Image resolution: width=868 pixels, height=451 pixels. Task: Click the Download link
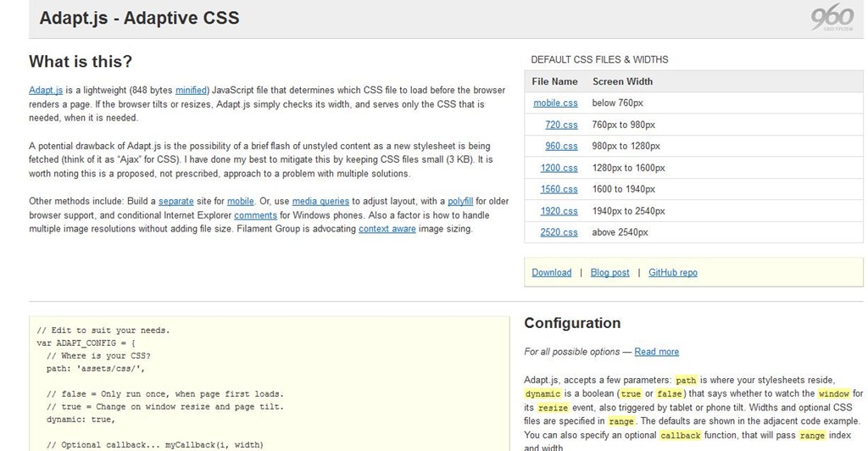[551, 272]
